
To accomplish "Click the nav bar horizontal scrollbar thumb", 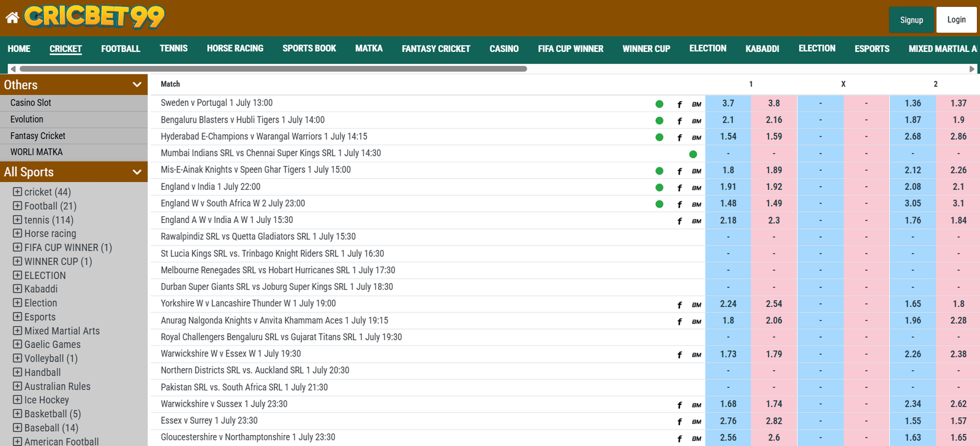I will (x=273, y=69).
